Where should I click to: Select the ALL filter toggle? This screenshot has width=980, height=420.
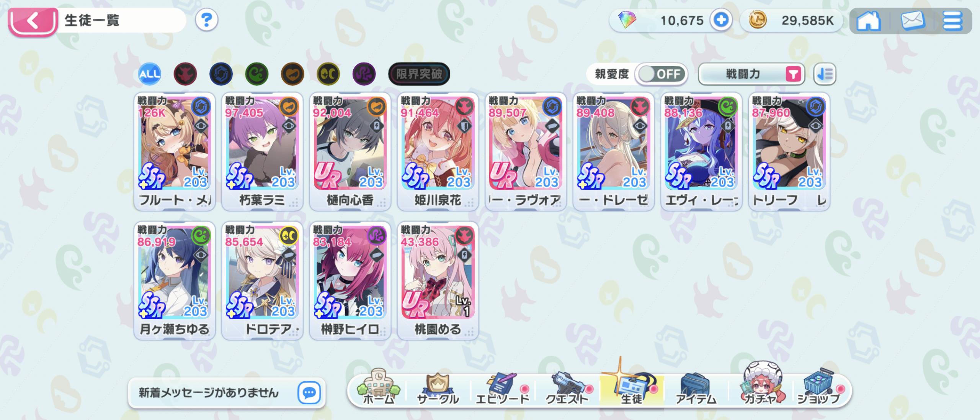click(149, 74)
